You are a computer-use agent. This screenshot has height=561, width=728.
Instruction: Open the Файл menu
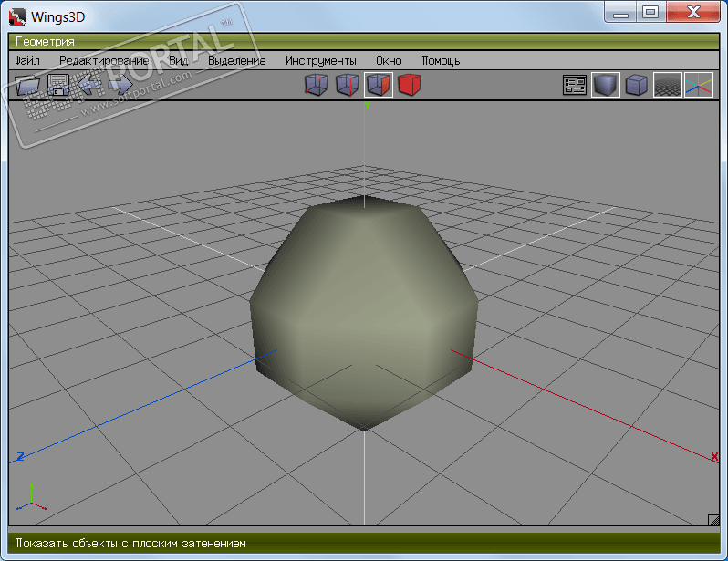(x=27, y=61)
